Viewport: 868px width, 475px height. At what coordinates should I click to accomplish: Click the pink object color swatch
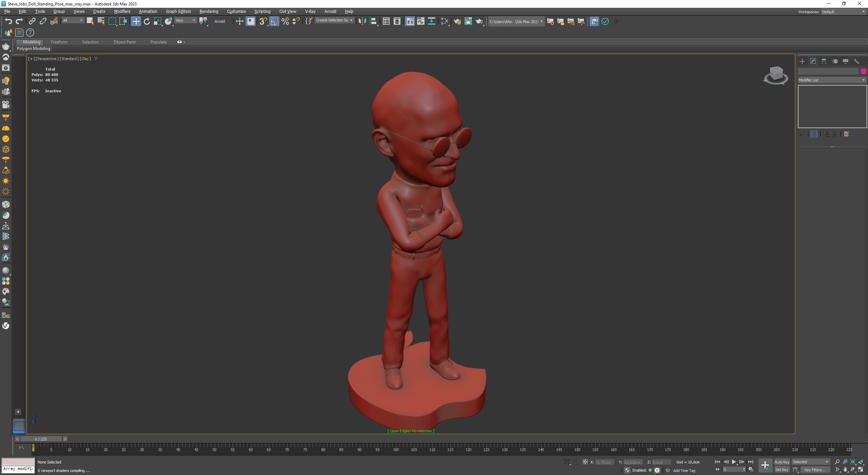[863, 71]
